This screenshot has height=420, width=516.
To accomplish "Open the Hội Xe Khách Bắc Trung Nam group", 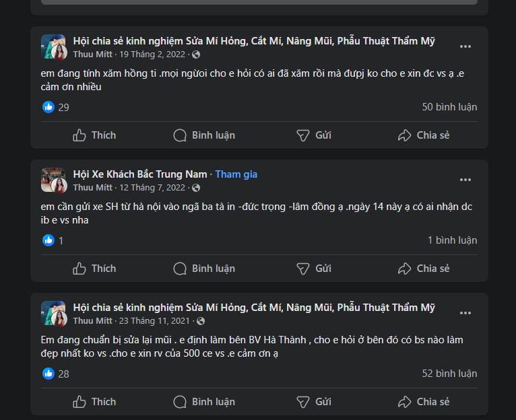I will coord(140,174).
